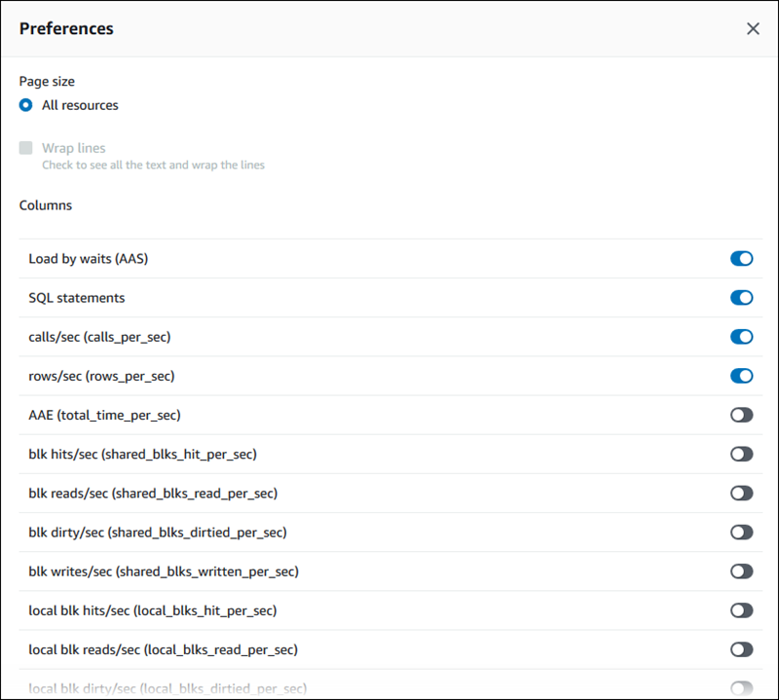Click the SQL statements row label
This screenshot has width=779, height=700.
(x=76, y=298)
